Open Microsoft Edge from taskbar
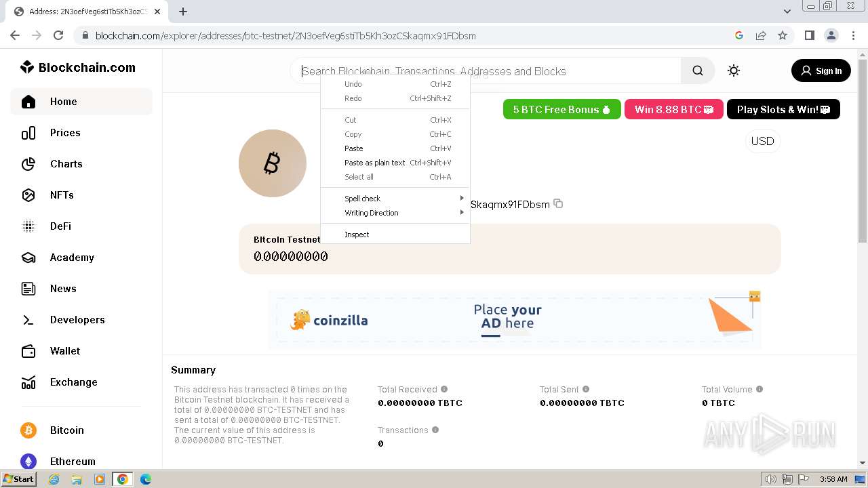This screenshot has height=488, width=868. click(146, 479)
